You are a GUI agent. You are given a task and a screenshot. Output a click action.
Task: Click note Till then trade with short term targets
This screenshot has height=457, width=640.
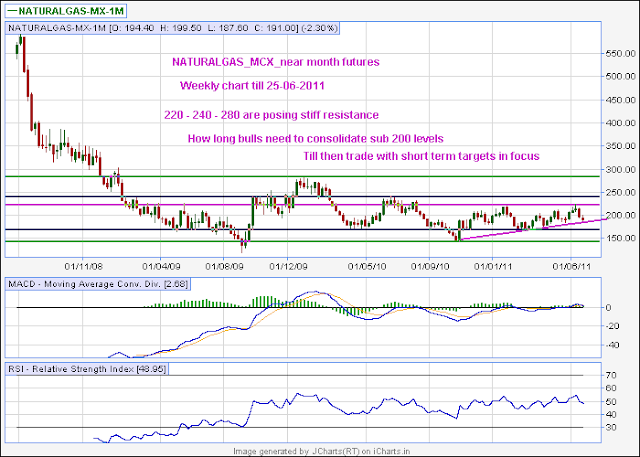tap(421, 156)
